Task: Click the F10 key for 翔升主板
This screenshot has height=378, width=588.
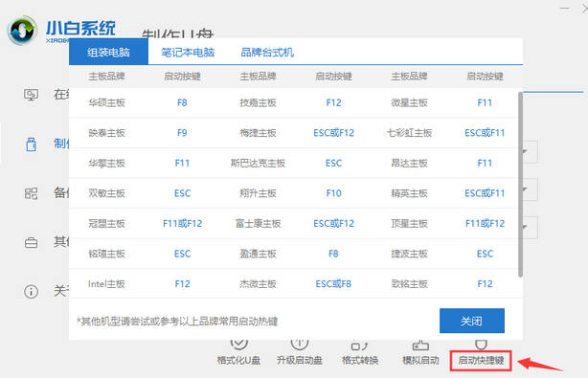Action: click(x=334, y=193)
